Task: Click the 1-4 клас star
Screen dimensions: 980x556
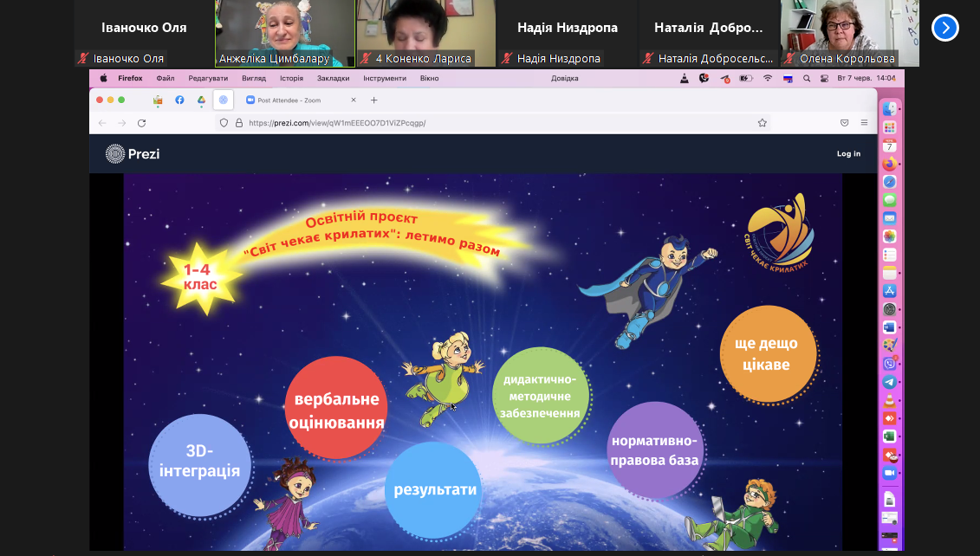Action: click(x=201, y=278)
